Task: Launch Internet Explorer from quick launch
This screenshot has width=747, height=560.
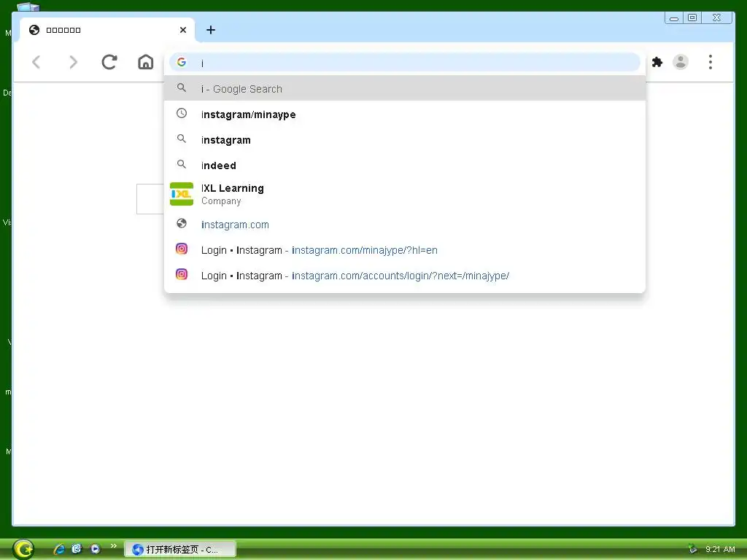Action: pos(59,549)
